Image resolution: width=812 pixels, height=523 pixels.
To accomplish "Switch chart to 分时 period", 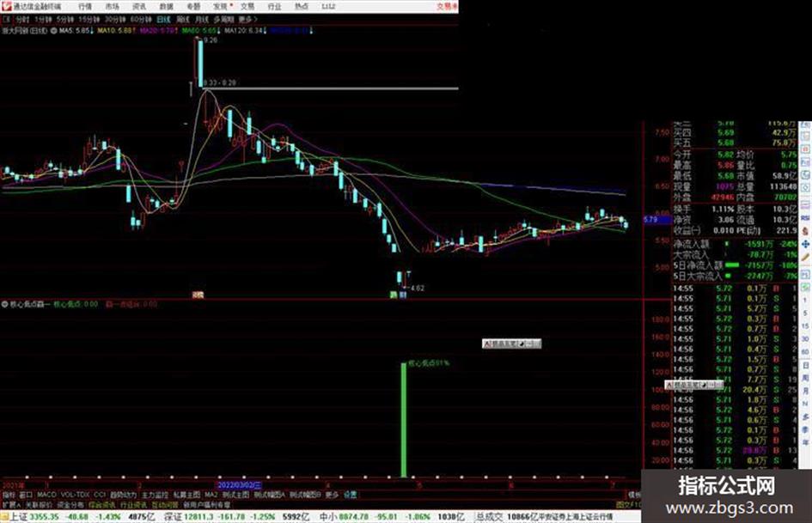I will point(22,19).
